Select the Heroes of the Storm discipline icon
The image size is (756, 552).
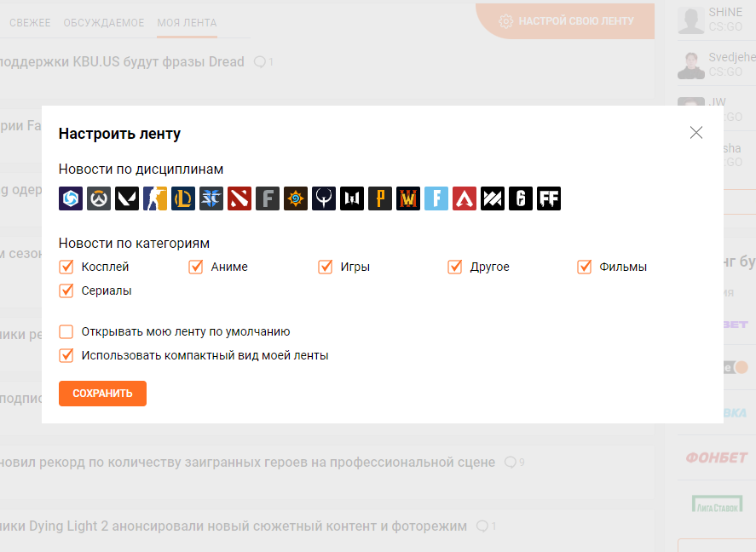71,198
